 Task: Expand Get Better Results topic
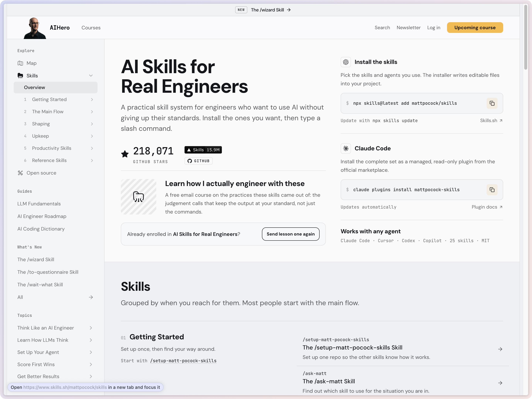pyautogui.click(x=91, y=377)
